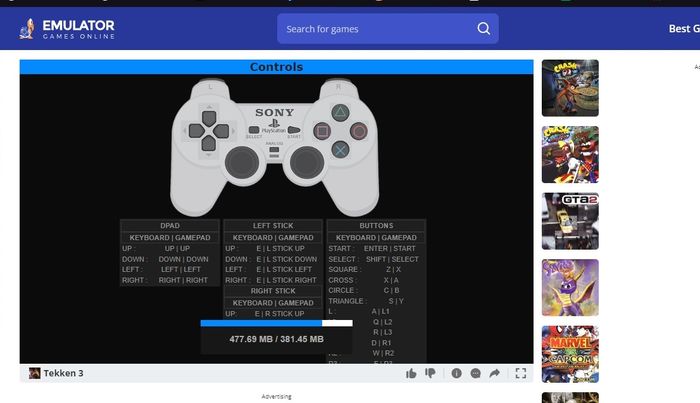Click the CIRCLE: C | B row

(x=376, y=291)
